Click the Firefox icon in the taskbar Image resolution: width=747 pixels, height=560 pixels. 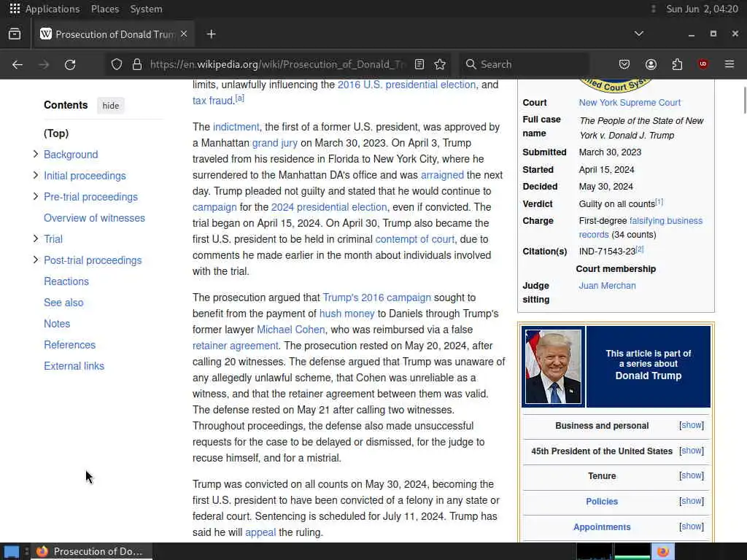click(x=42, y=551)
